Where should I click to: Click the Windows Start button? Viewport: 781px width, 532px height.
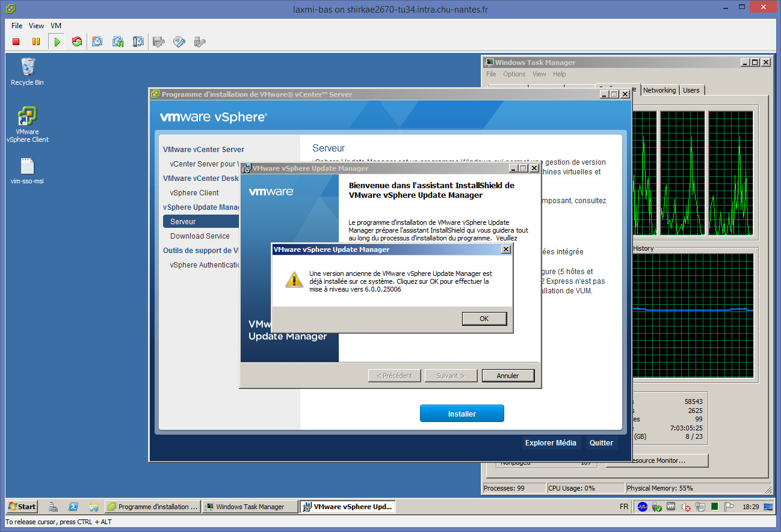pyautogui.click(x=22, y=507)
